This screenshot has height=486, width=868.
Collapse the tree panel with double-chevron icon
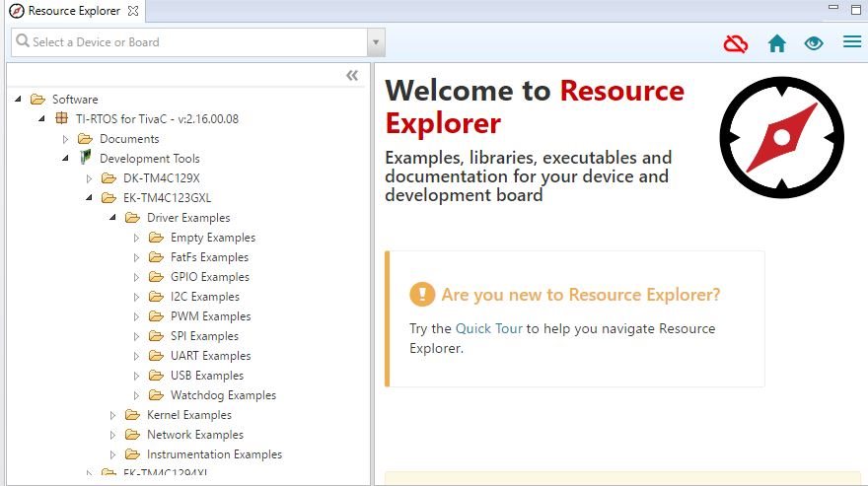coord(352,75)
